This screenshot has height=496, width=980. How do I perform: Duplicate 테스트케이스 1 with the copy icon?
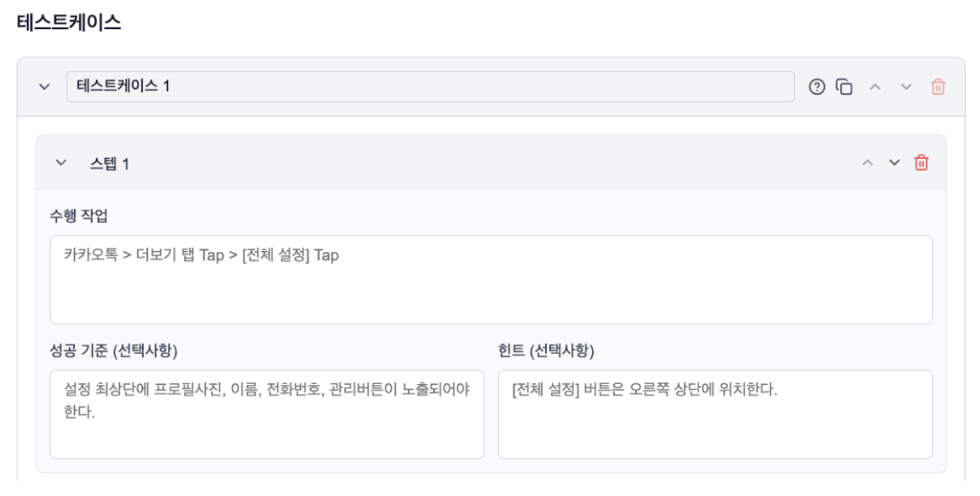[844, 87]
